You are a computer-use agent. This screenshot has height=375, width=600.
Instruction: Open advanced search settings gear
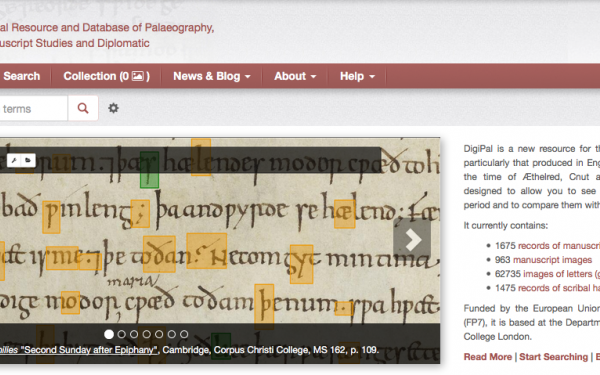tap(113, 108)
